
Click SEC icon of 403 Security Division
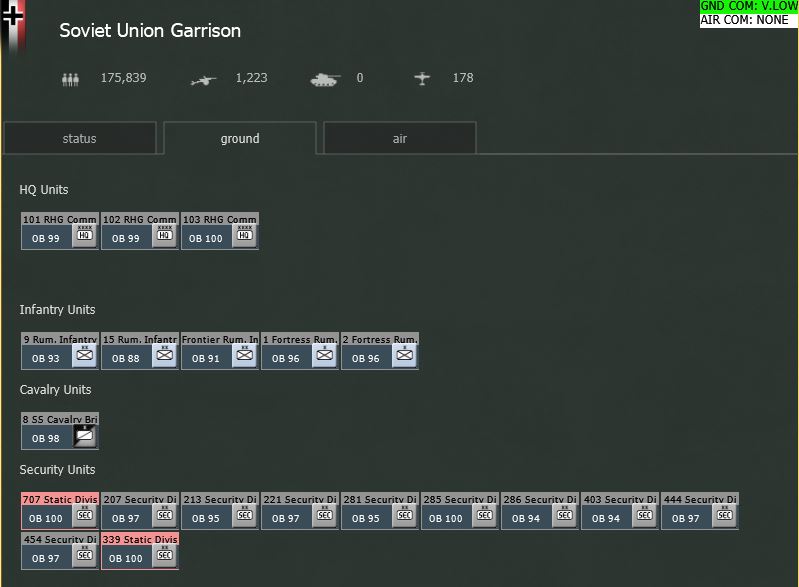pyautogui.click(x=645, y=516)
